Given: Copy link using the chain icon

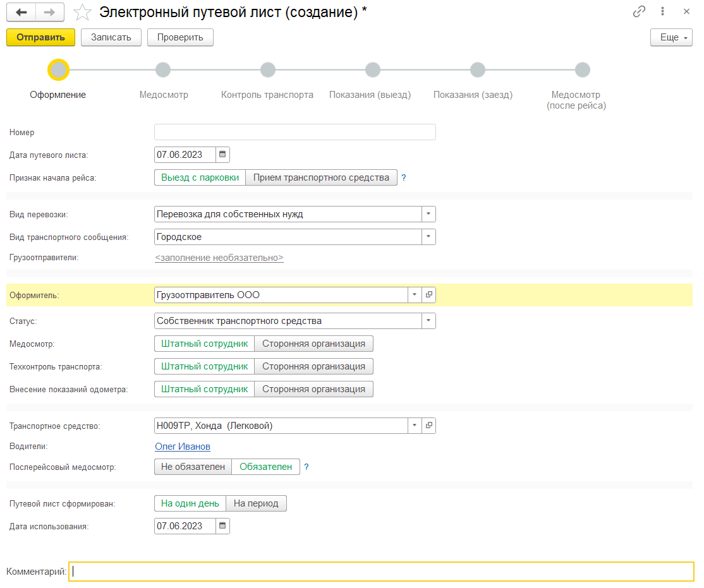Looking at the screenshot, I should [x=639, y=11].
